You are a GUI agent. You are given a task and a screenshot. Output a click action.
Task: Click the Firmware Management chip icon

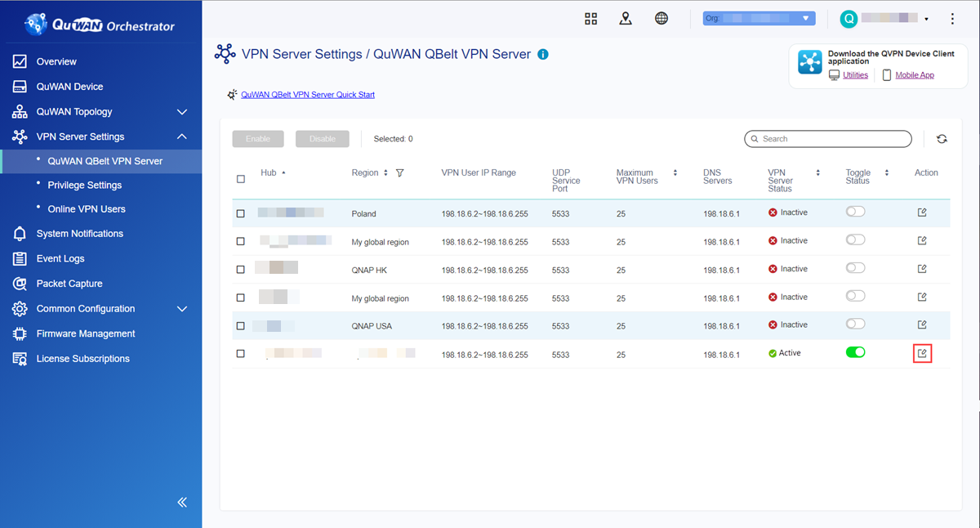[x=20, y=333]
